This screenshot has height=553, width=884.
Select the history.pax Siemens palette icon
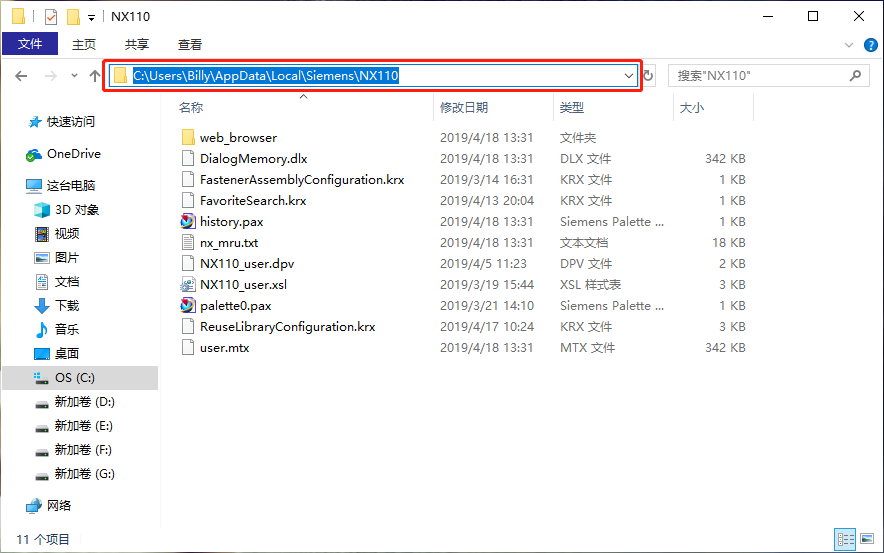coord(188,222)
